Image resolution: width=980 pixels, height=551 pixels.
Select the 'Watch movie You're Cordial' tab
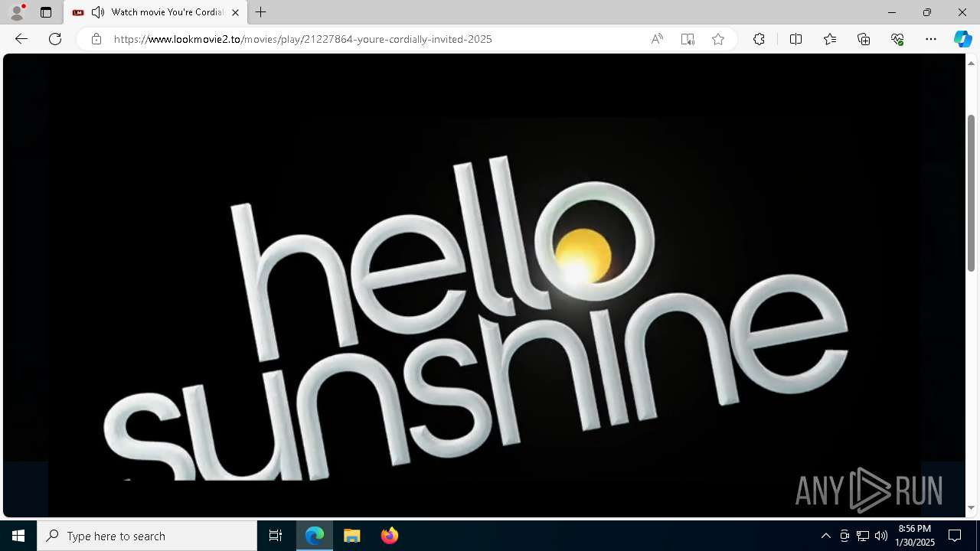(155, 12)
